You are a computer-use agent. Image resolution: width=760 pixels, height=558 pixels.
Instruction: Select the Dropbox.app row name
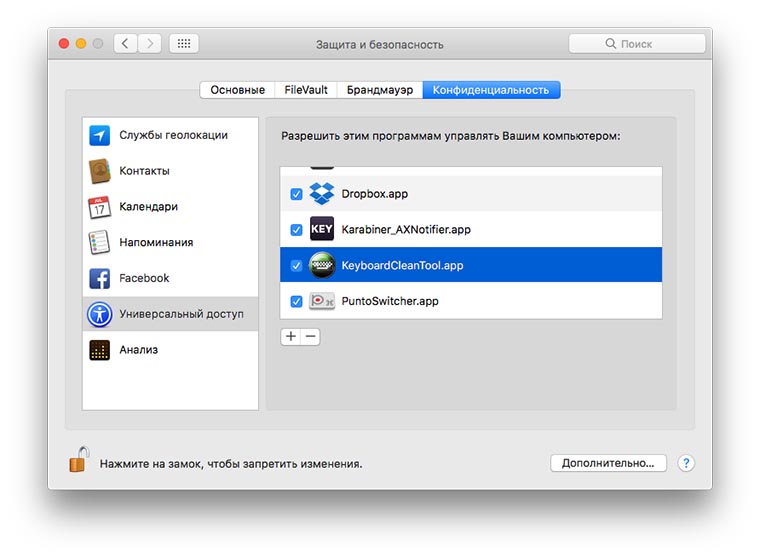coord(375,194)
